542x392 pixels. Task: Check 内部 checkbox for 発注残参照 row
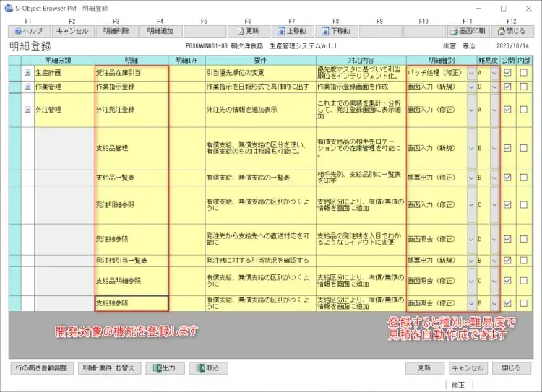524,239
